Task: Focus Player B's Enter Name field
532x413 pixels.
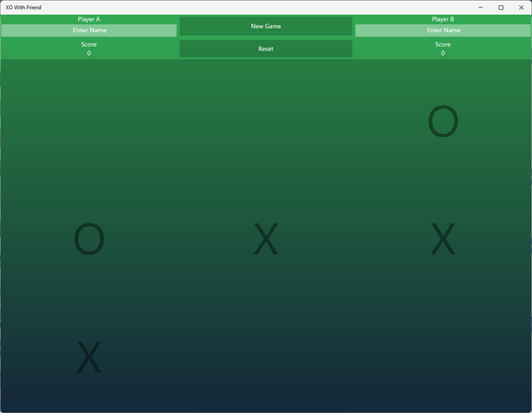Action: pos(443,30)
